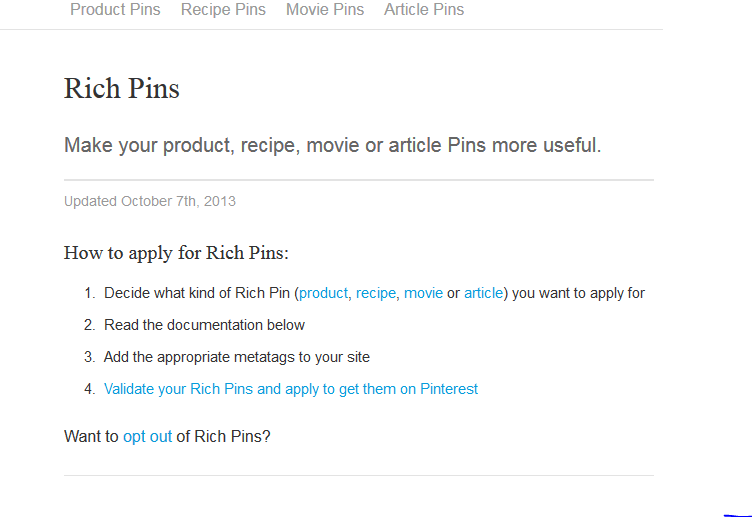Go to the Article Pins tab
The width and height of the screenshot is (752, 517).
[424, 10]
